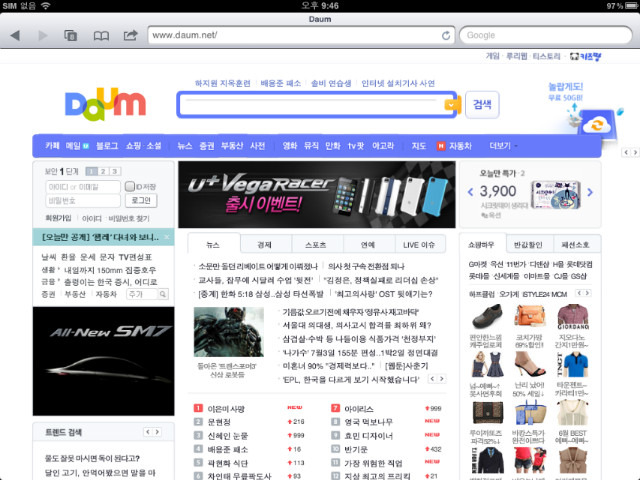The image size is (640, 480).
Task: Go back with the Safari back arrow
Action: 15,36
